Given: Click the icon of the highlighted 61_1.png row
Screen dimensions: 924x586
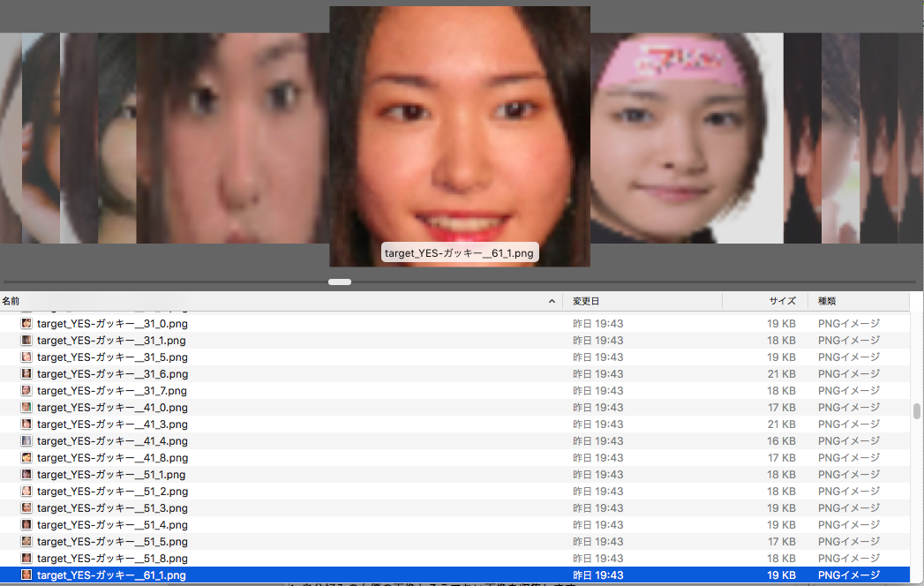Looking at the screenshot, I should 26,575.
